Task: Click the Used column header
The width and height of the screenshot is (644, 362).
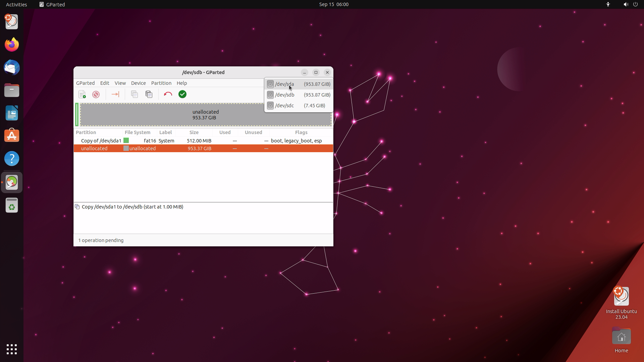Action: click(225, 132)
